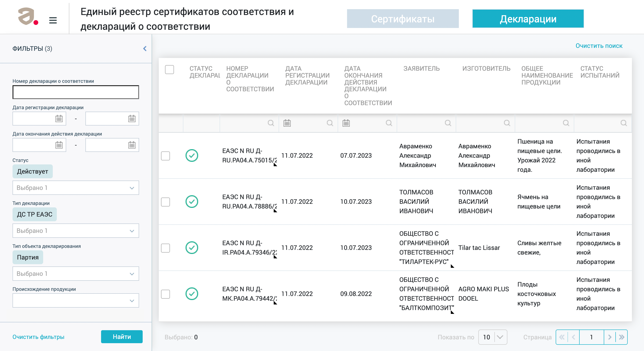Click search icon in product name column
644x351 pixels.
point(566,123)
